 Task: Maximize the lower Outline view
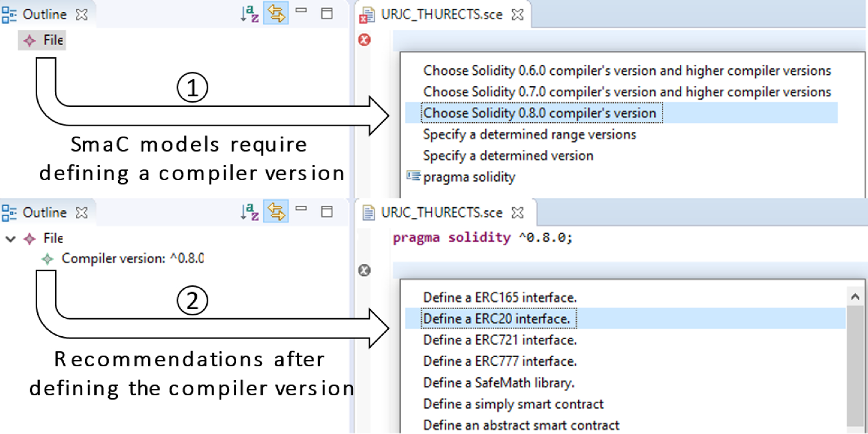coord(327,211)
